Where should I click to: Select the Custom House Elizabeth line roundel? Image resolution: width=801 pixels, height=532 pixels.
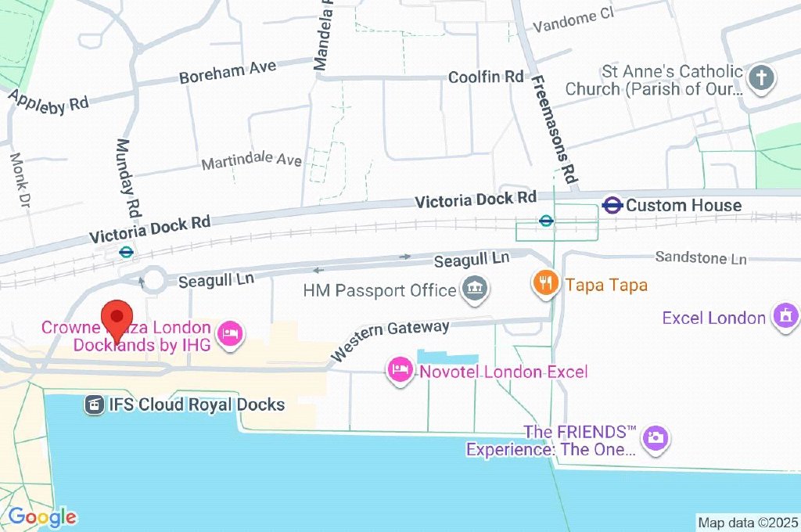[612, 205]
